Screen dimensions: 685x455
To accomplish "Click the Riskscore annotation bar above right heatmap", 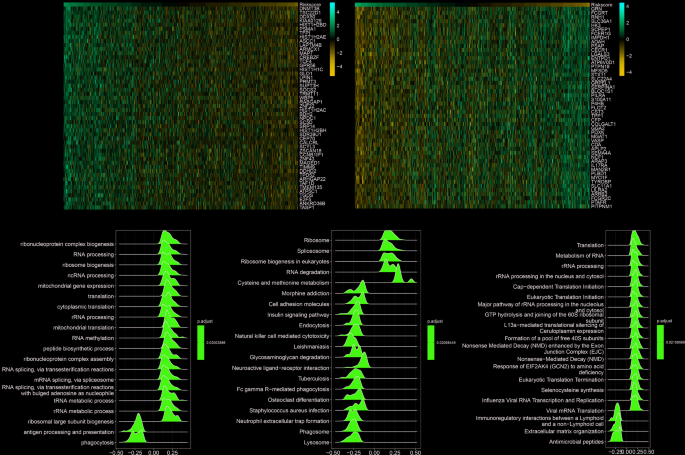I will (x=472, y=5).
